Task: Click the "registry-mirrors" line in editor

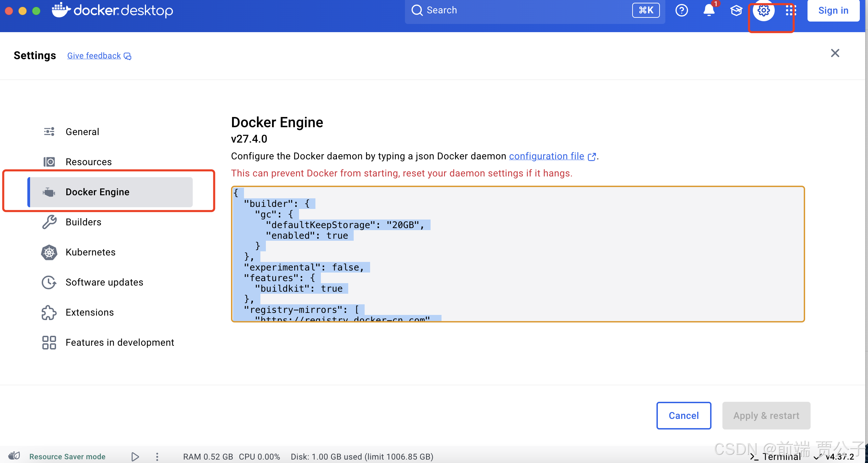Action: pos(301,309)
